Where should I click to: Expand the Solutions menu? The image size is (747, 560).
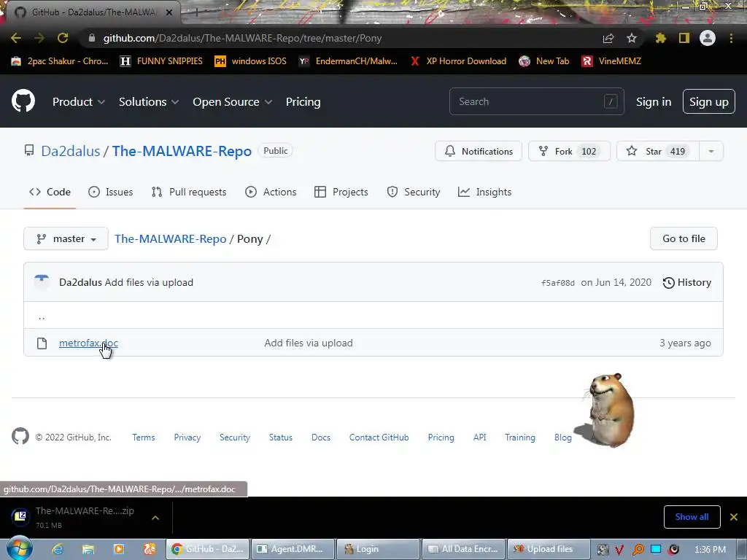(149, 102)
